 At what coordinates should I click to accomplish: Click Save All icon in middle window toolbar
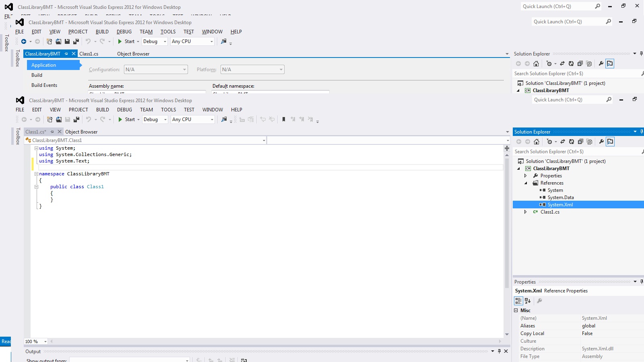(x=76, y=41)
